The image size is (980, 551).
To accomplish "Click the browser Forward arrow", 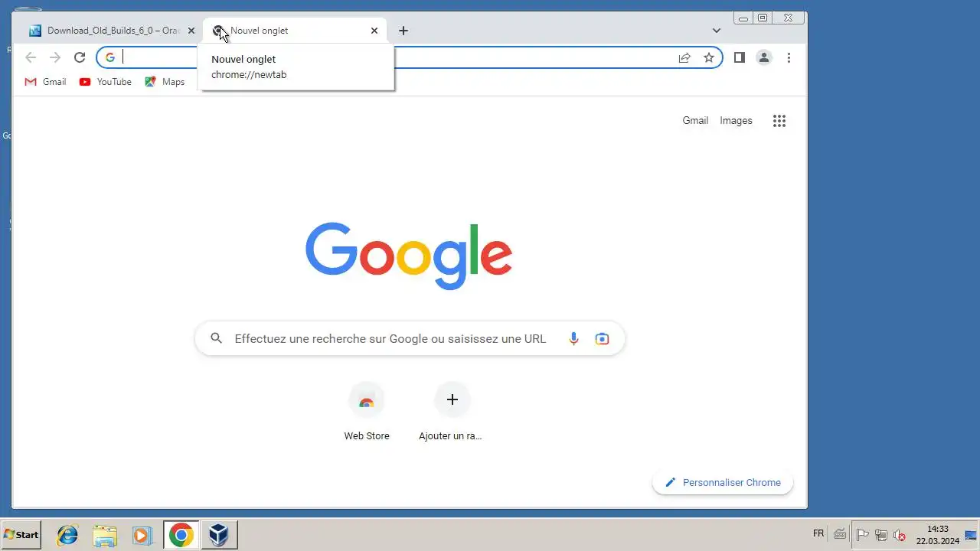I will coord(55,57).
